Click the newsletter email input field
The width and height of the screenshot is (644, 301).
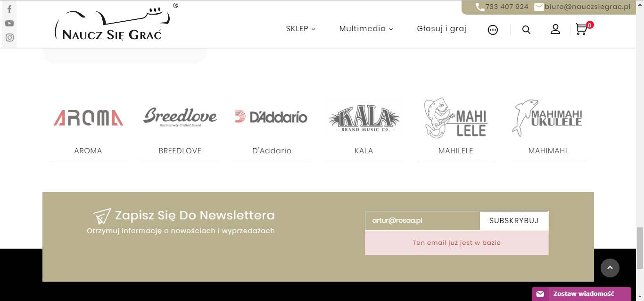422,220
